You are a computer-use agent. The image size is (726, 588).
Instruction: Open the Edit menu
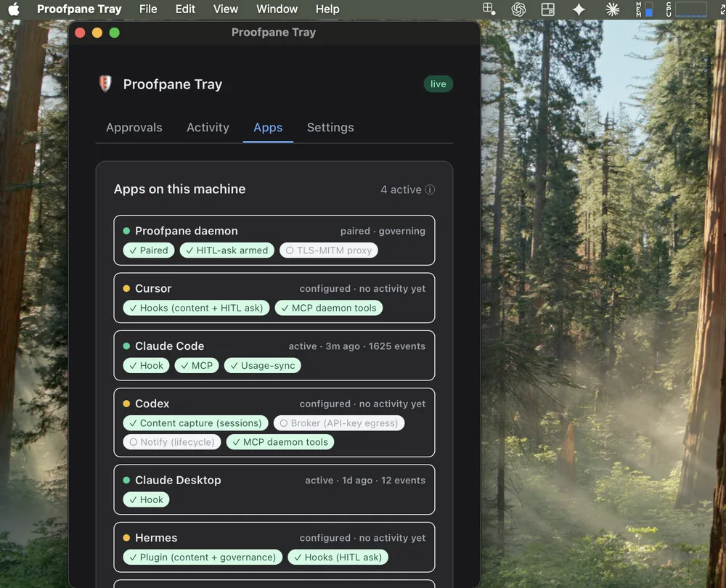(x=185, y=9)
